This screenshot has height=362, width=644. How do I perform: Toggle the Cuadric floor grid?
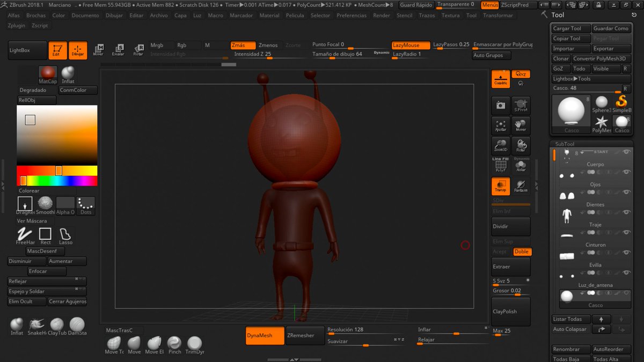click(x=501, y=79)
